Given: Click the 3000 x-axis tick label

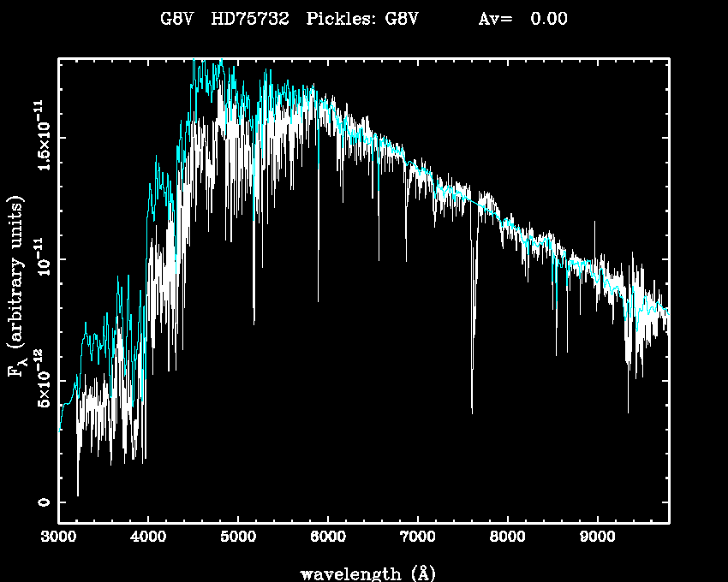Looking at the screenshot, I should tap(58, 539).
